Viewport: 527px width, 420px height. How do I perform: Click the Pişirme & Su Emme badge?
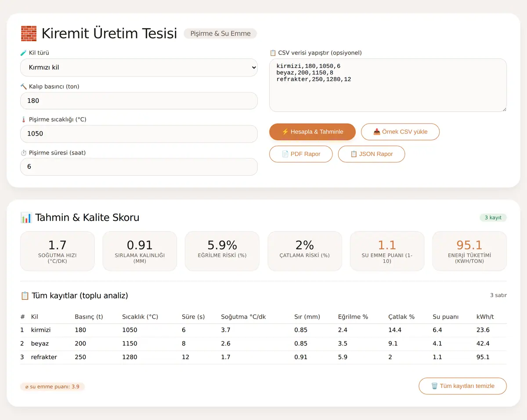click(x=220, y=33)
